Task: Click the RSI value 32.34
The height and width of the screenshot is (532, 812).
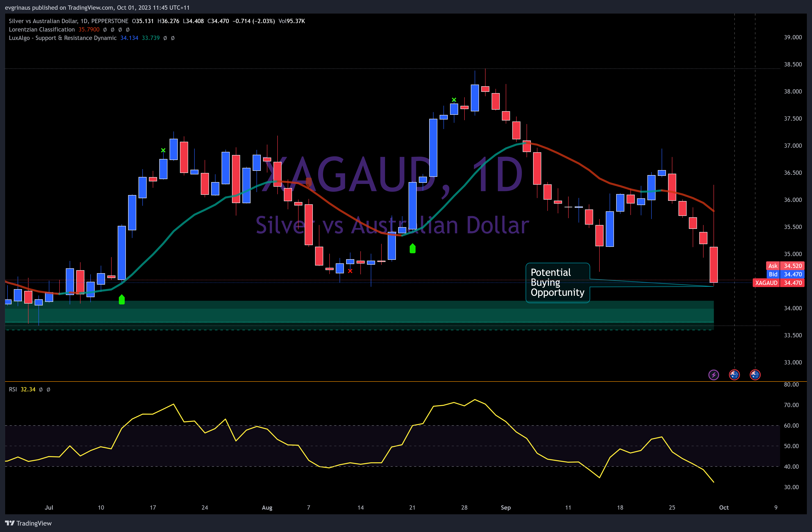Action: [28, 389]
